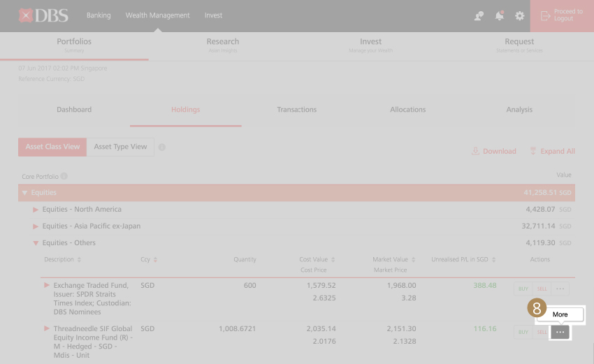
Task: Click the 41,258.51 SGD Equities total
Action: [547, 193]
